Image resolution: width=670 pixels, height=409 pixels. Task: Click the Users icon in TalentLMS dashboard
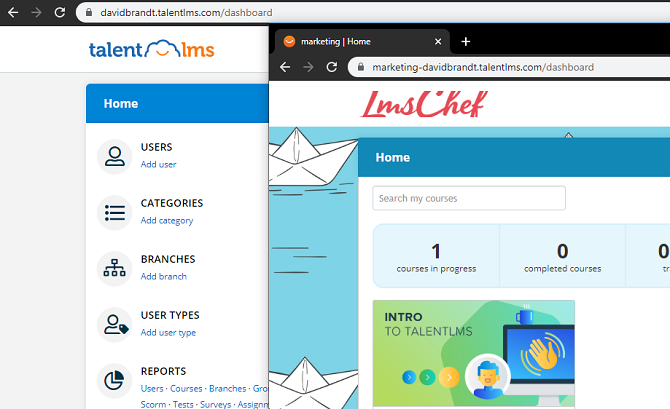[x=115, y=156]
